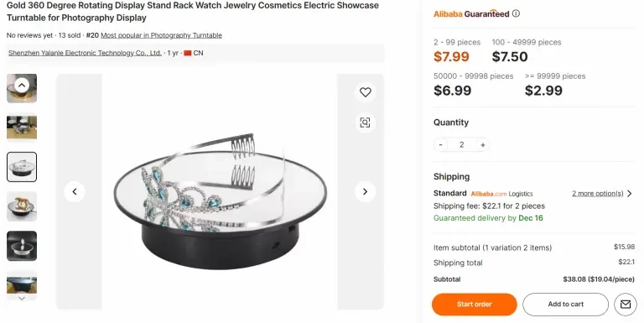Show next product image arrow
Viewport: 644px width, 323px height.
[365, 191]
